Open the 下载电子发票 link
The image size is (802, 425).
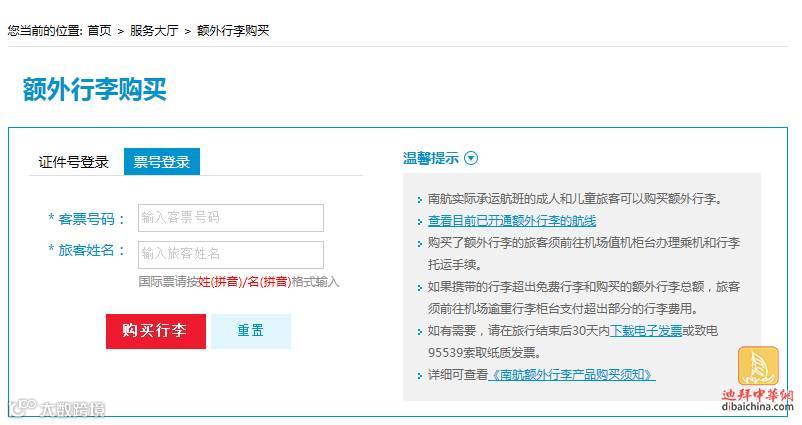point(646,330)
